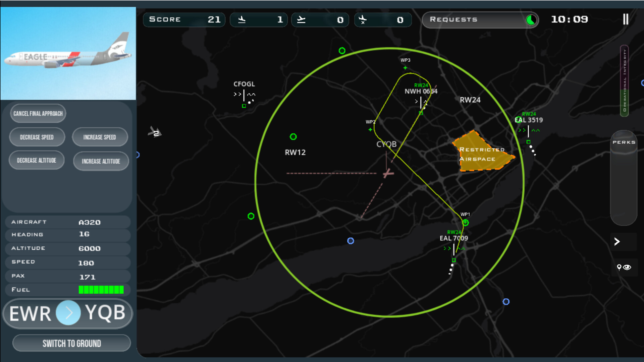
Task: Click the green circle marker at top of radar
Action: point(342,51)
